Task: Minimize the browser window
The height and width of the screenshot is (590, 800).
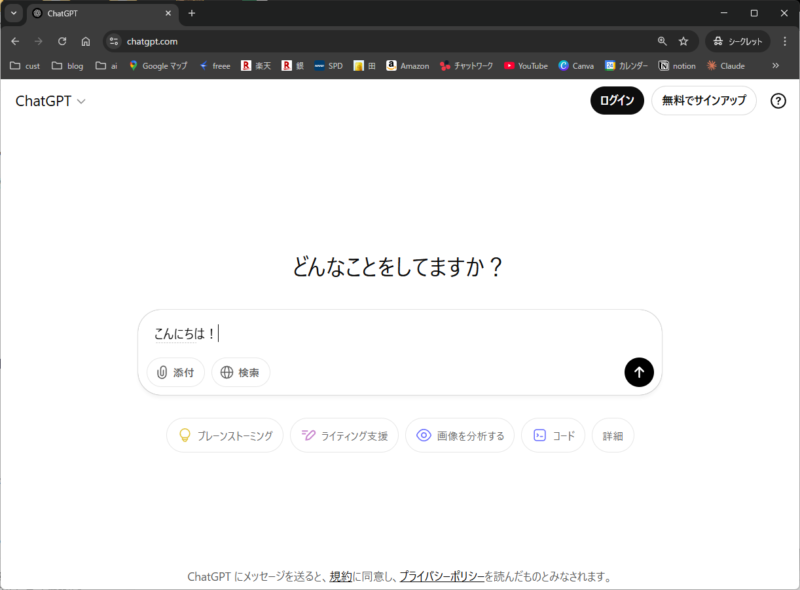Action: pos(724,13)
